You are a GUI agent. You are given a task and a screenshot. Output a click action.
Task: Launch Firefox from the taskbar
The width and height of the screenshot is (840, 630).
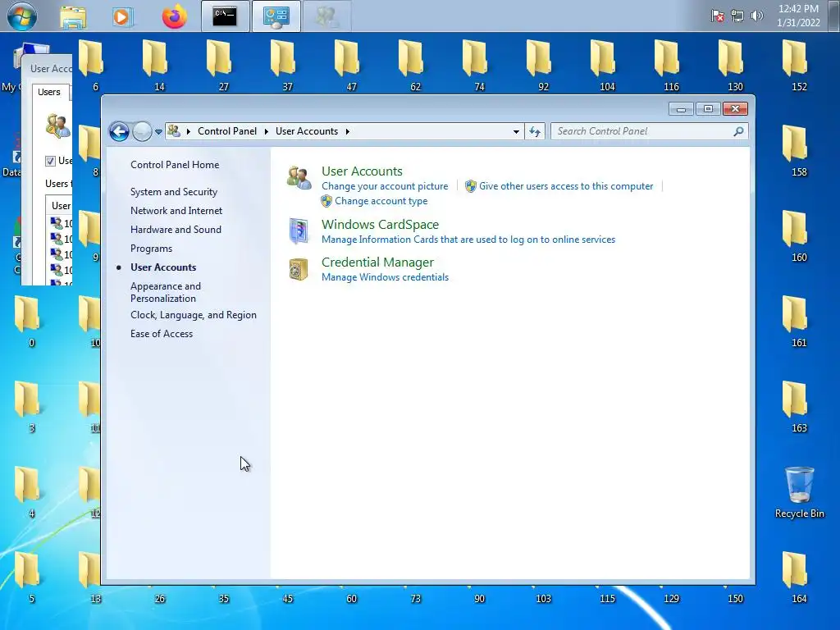point(175,16)
